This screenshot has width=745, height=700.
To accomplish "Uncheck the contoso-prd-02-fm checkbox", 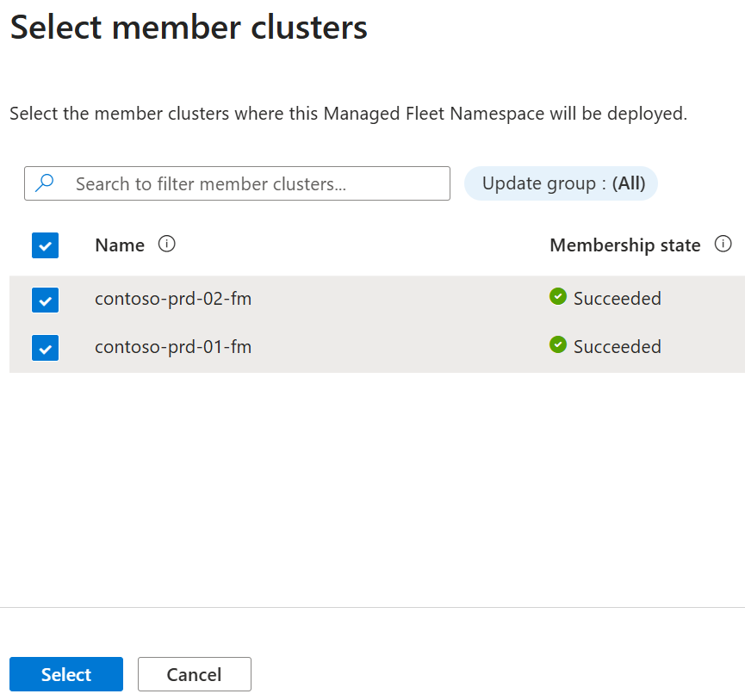I will click(x=45, y=300).
